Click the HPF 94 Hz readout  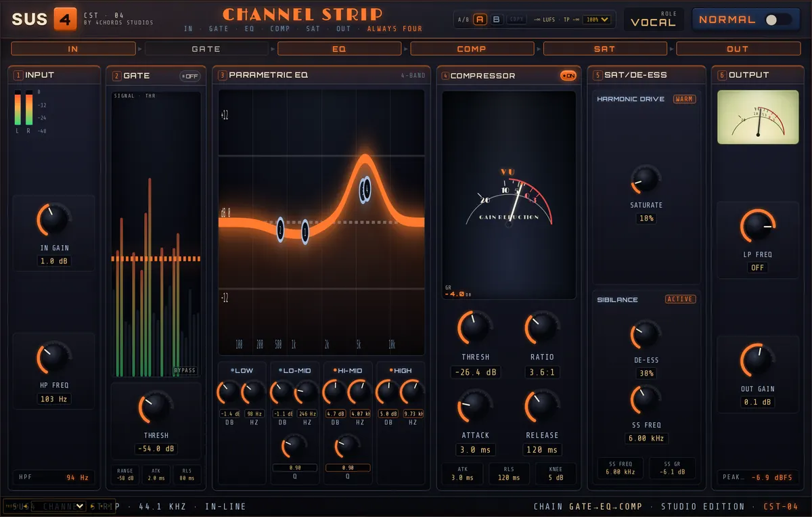pyautogui.click(x=54, y=477)
